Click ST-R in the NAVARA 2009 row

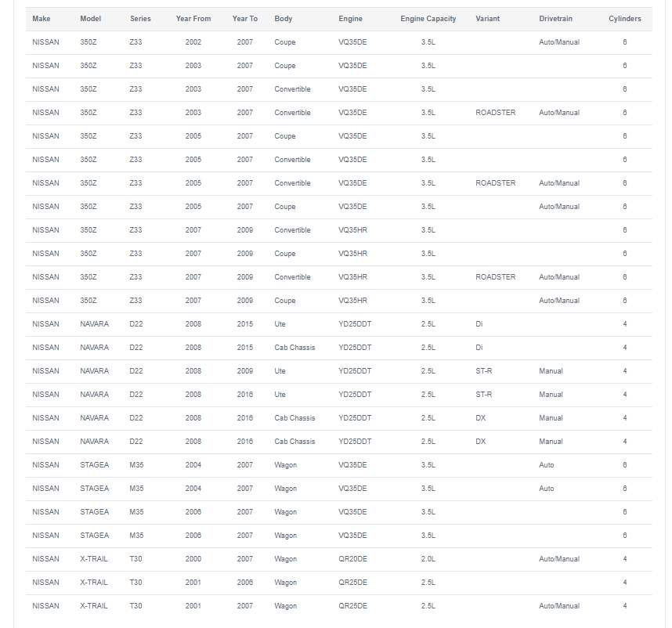coord(483,371)
